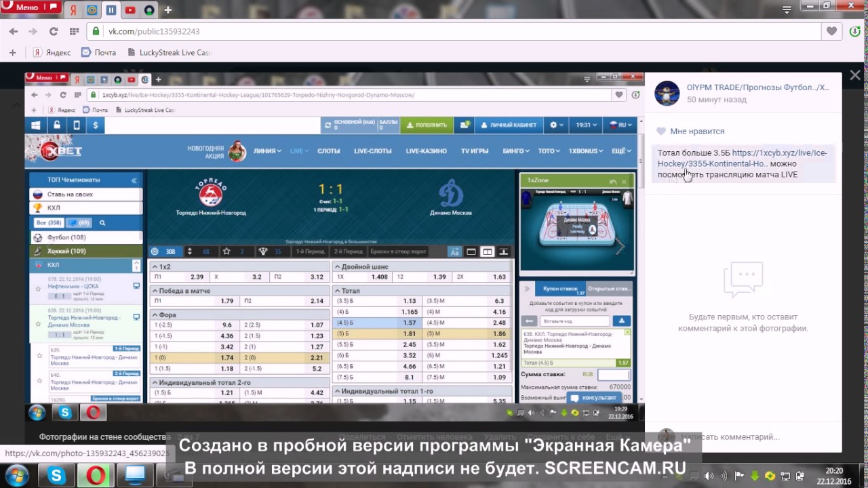Open Opera Speed Dial grid icon
The width and height of the screenshot is (868, 488).
click(74, 31)
